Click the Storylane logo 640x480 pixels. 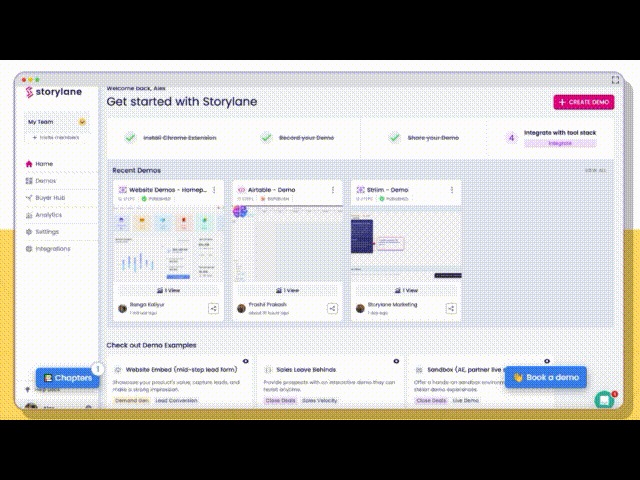53,92
